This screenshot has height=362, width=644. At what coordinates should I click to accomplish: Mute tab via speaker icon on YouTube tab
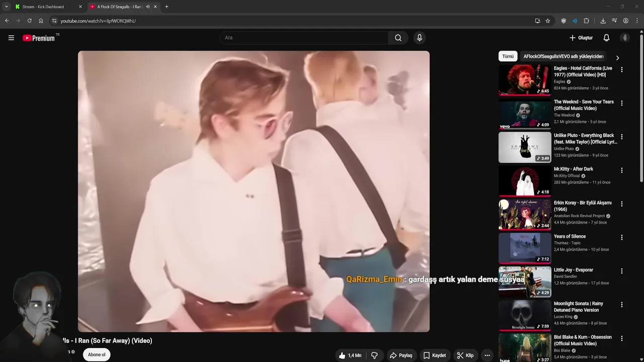tap(147, 7)
